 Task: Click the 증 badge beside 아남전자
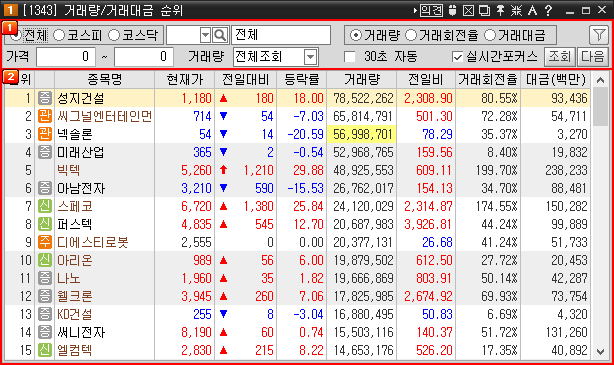pos(45,188)
